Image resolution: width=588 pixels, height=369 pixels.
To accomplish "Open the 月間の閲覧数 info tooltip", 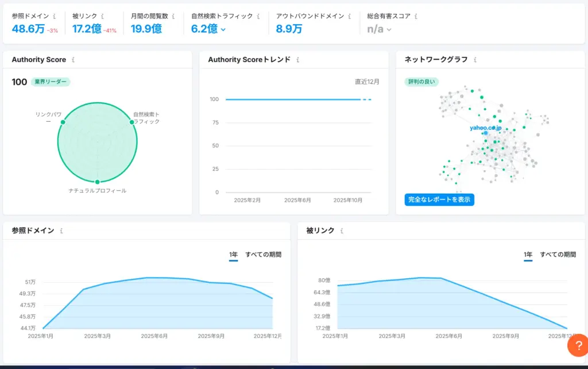I will click(174, 17).
